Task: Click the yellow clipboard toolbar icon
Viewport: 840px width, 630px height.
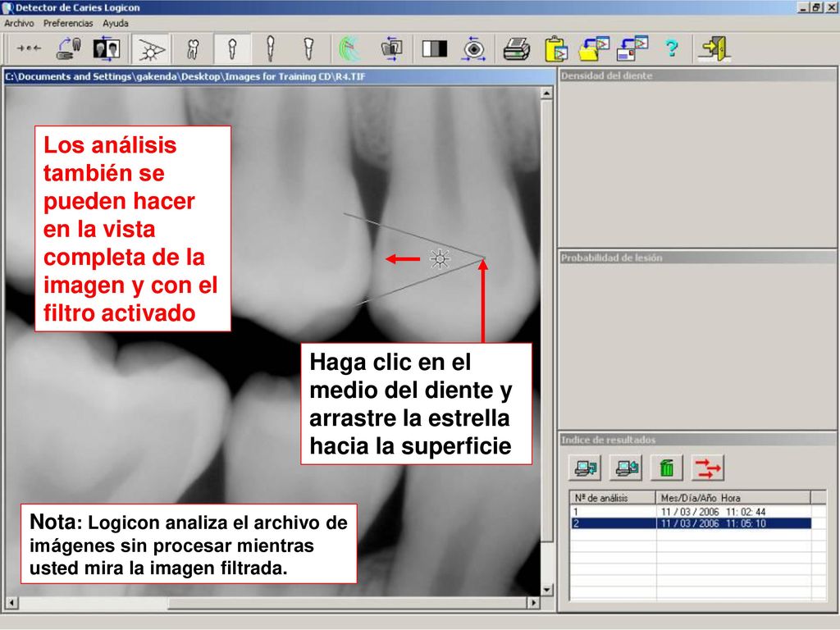Action: (556, 48)
